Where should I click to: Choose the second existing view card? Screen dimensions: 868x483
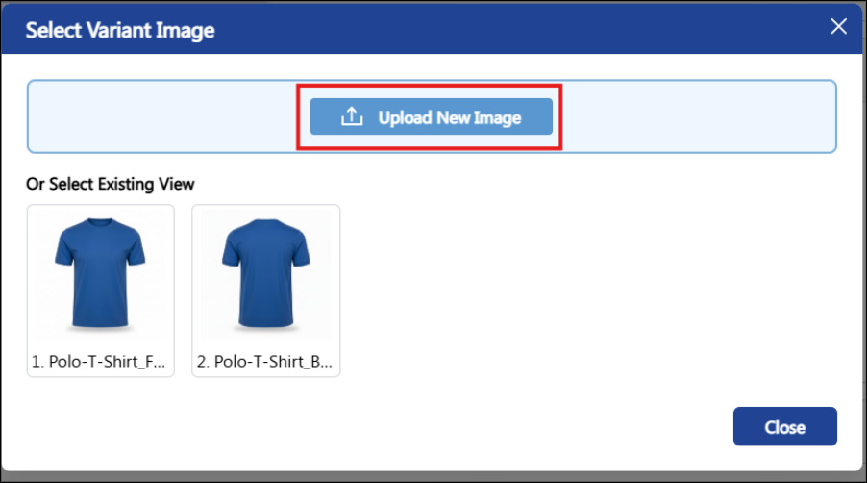pos(265,291)
